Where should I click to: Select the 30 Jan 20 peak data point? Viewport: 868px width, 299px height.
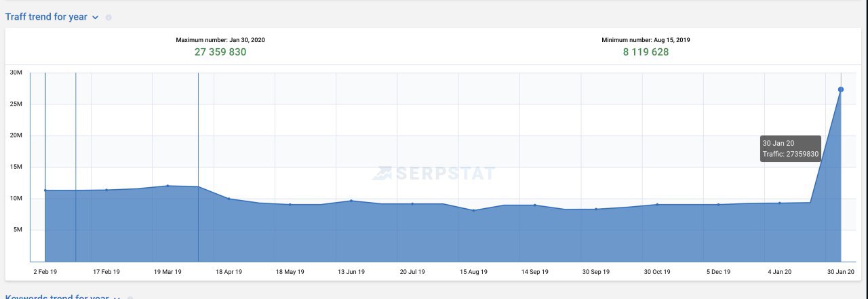tap(841, 89)
